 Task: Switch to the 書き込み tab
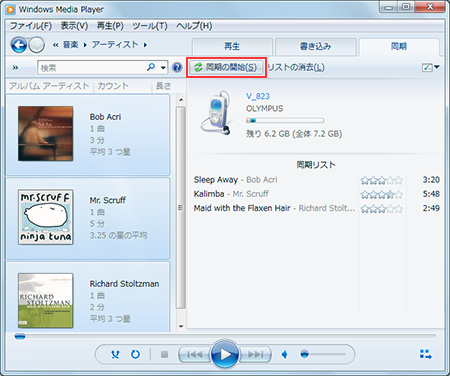pos(315,47)
